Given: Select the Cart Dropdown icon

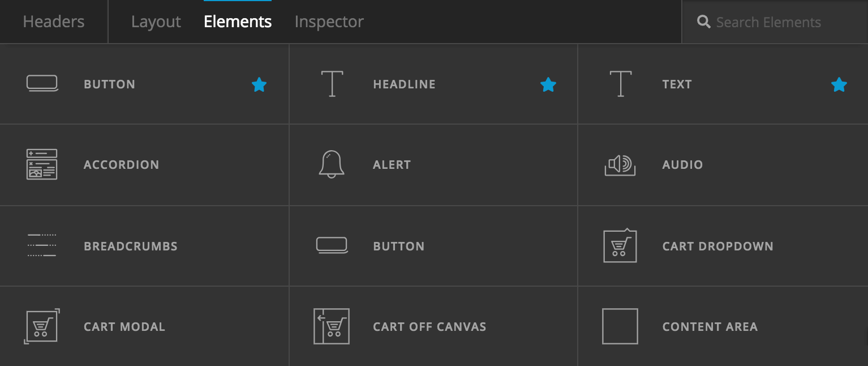Looking at the screenshot, I should point(620,246).
